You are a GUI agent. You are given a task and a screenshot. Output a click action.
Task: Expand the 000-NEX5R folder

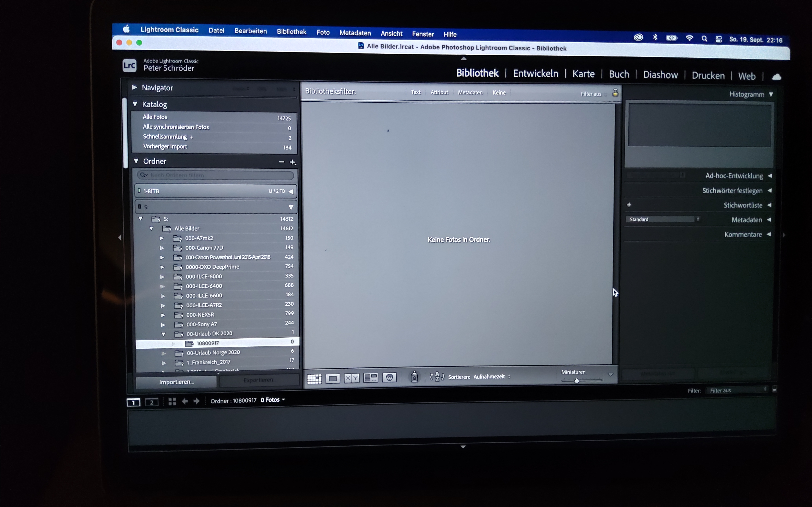click(163, 315)
